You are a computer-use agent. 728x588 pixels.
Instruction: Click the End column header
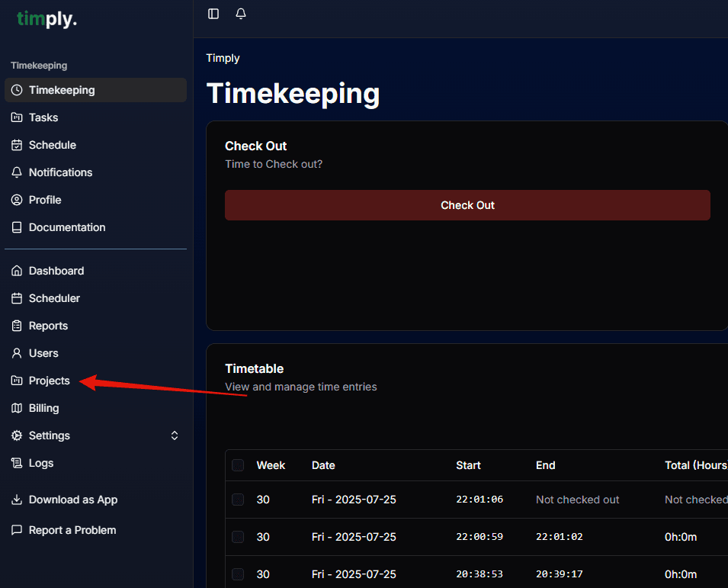(546, 465)
